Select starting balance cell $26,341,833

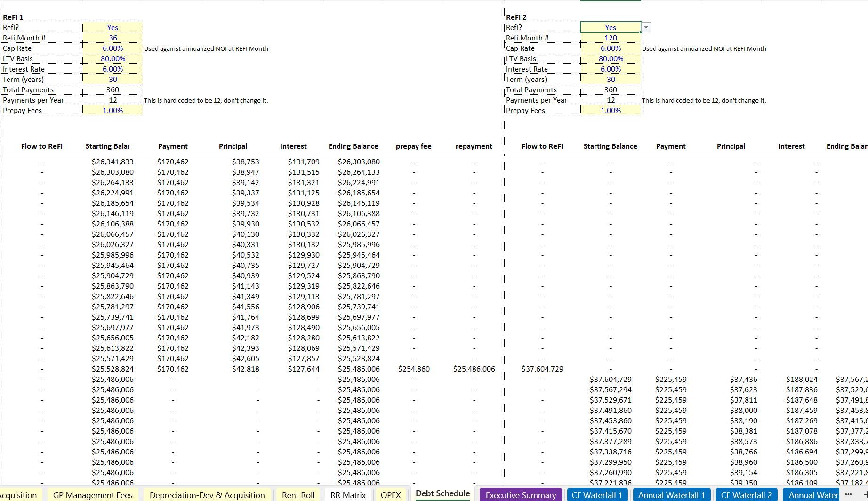click(113, 162)
